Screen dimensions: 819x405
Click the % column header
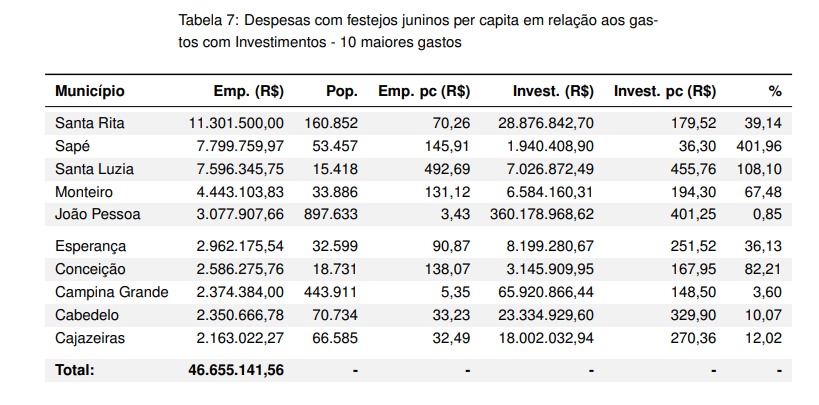[x=774, y=91]
